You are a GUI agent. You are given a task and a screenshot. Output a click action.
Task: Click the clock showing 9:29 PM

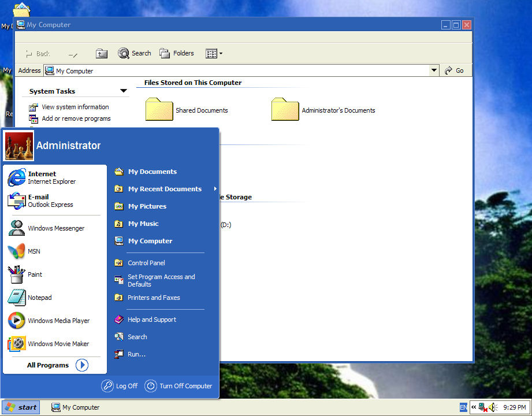tap(514, 407)
